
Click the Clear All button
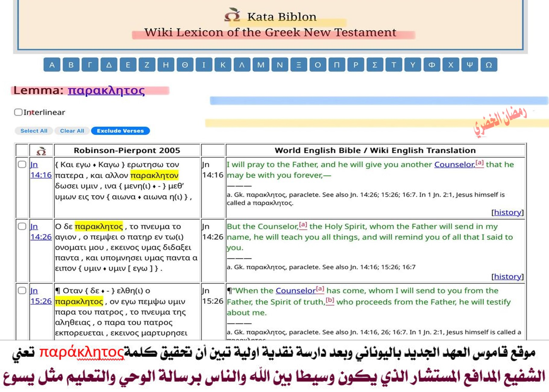(x=72, y=131)
